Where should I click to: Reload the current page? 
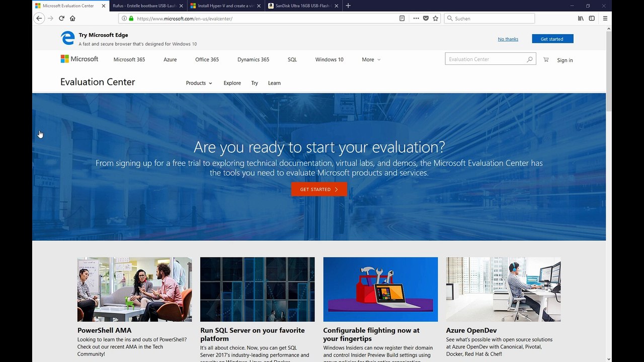click(61, 18)
